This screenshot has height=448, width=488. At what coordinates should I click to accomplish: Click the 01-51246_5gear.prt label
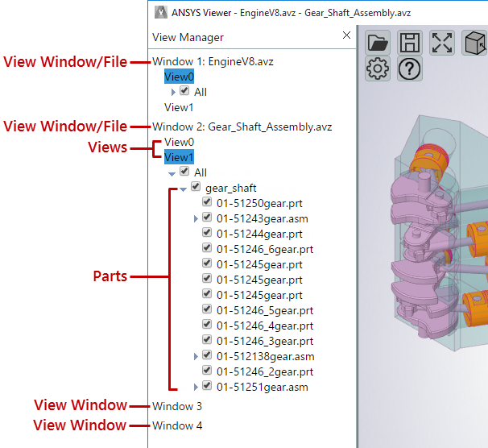(265, 310)
